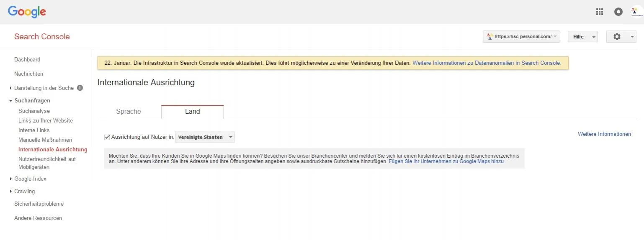Click the Search Console title link
Viewport: 644px width, 240px height.
click(42, 36)
